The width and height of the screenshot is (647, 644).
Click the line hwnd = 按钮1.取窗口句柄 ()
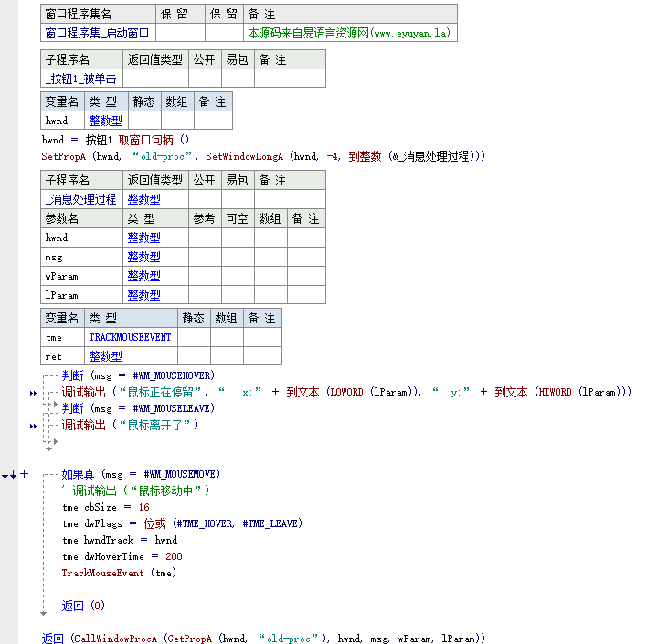[115, 140]
